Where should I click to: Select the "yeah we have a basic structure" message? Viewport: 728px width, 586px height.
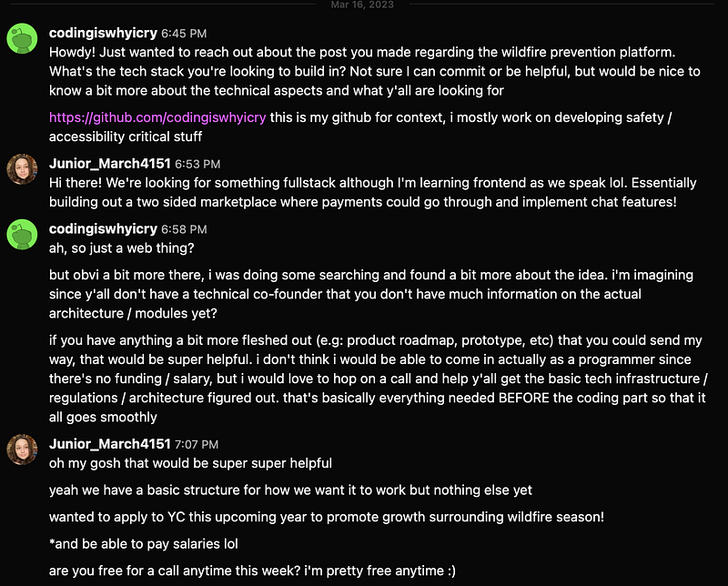coord(290,490)
